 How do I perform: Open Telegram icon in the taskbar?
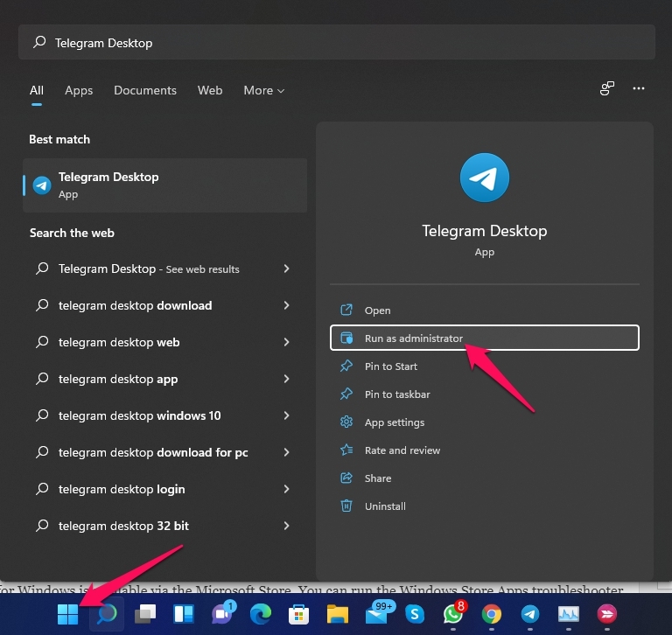point(530,614)
